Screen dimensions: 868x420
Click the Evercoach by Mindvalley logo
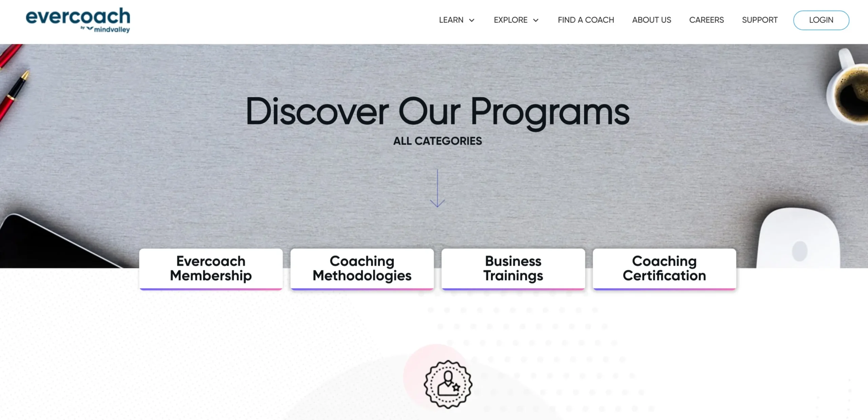click(x=78, y=19)
